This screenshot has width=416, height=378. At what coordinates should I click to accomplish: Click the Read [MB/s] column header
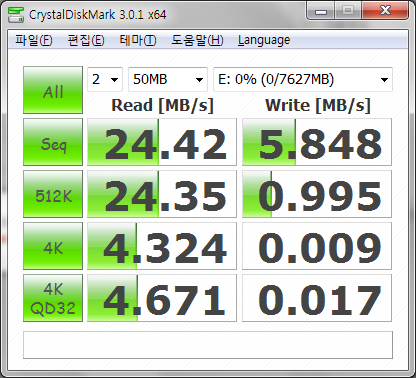pyautogui.click(x=162, y=105)
